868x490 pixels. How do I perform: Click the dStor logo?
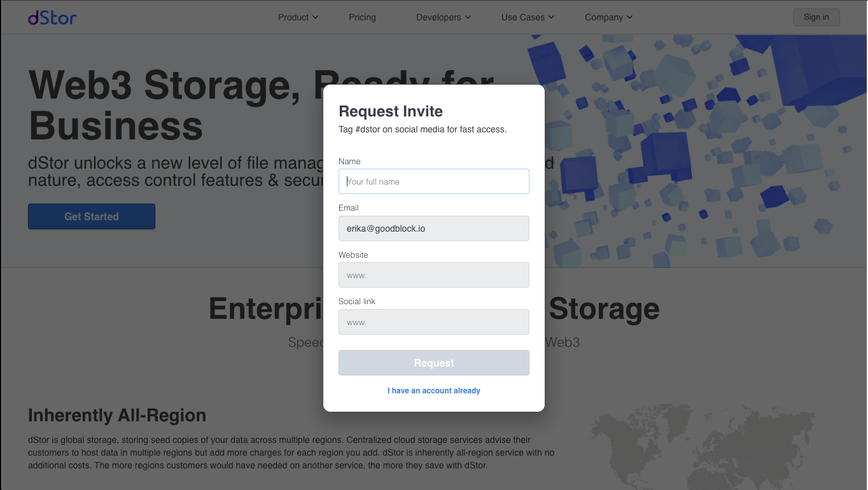(x=52, y=17)
